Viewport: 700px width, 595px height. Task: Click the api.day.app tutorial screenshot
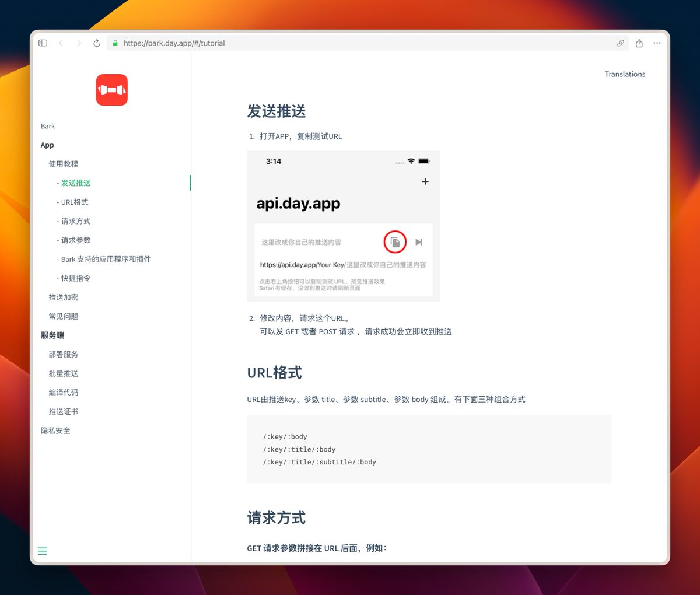(x=343, y=226)
